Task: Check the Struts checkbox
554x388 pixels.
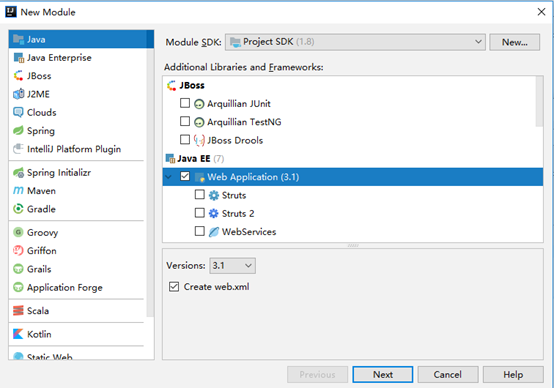Action: 200,194
